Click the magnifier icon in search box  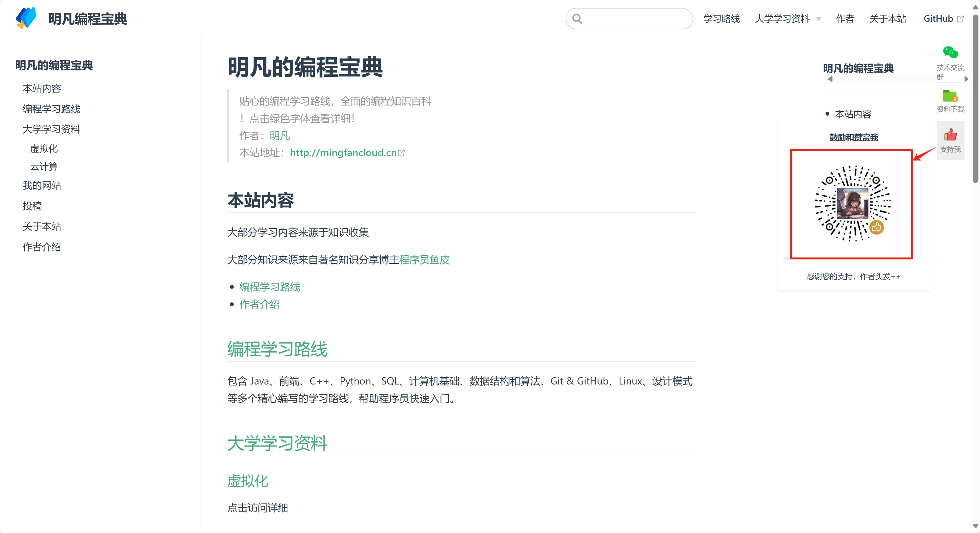pyautogui.click(x=577, y=19)
